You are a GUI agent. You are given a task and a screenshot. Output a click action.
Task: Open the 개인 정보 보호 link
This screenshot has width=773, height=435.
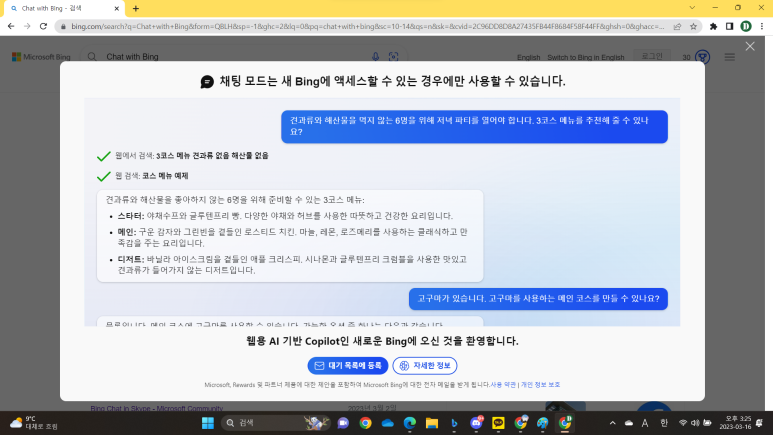click(540, 385)
